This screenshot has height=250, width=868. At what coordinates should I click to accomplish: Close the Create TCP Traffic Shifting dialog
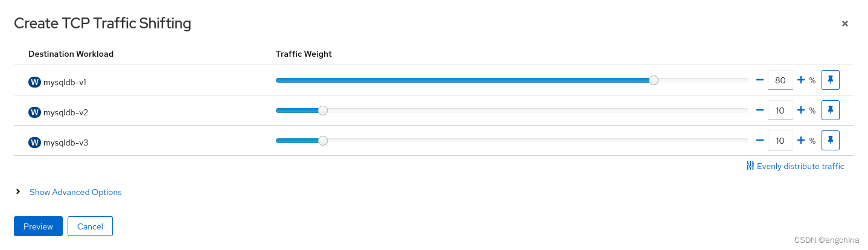point(844,24)
